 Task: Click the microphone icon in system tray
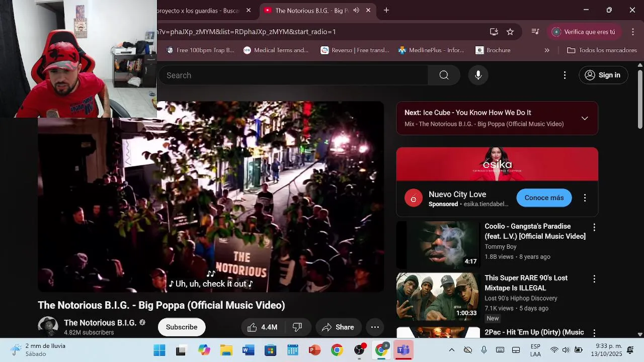click(484, 350)
